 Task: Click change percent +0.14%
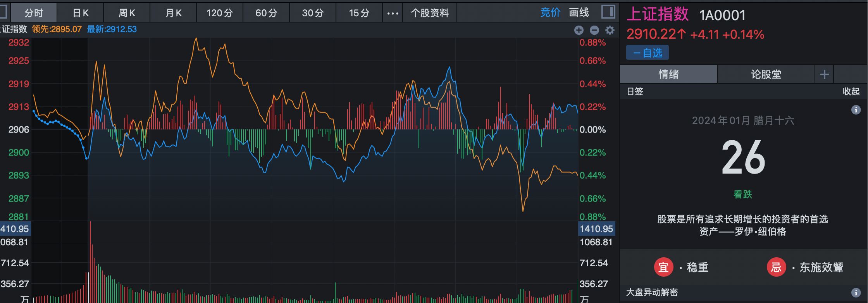point(743,34)
